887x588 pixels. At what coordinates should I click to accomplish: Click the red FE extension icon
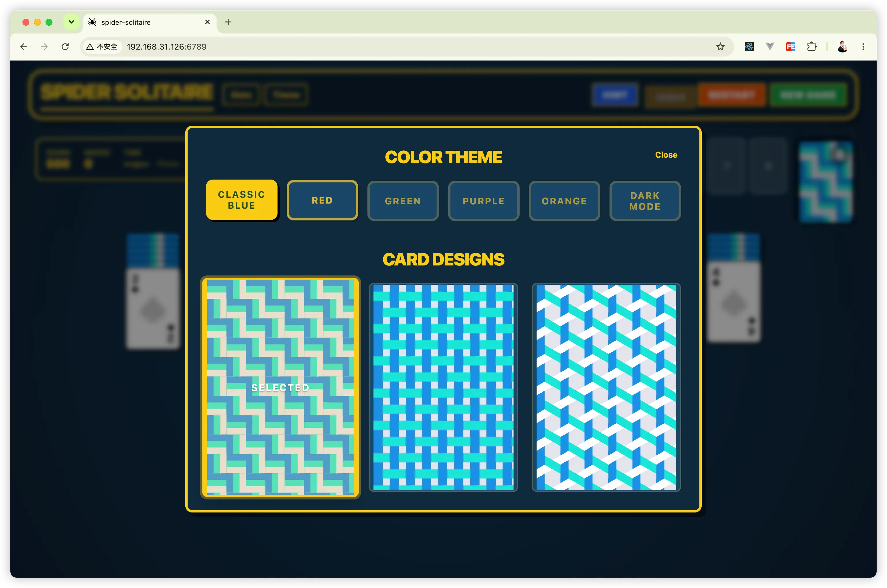pyautogui.click(x=790, y=46)
